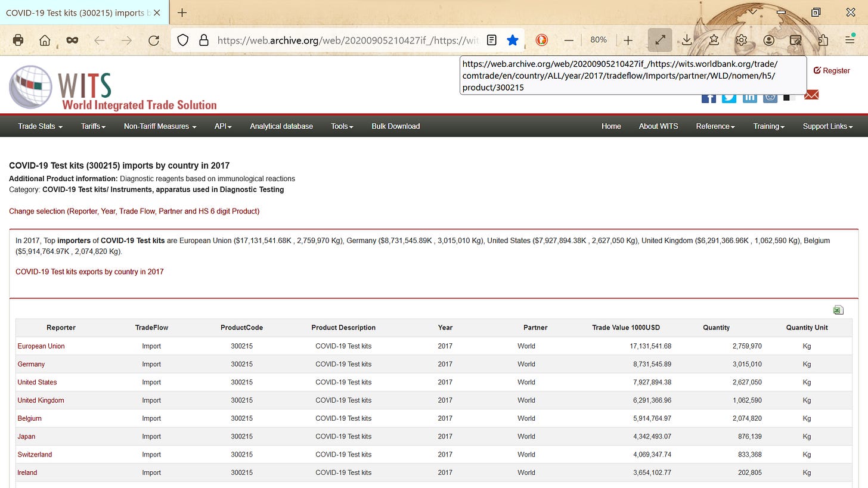Image resolution: width=868 pixels, height=488 pixels.
Task: Click the address bar URL field
Action: (348, 40)
